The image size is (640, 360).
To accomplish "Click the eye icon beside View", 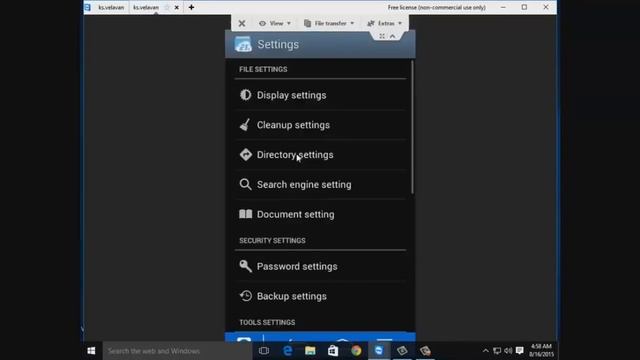I will (262, 23).
